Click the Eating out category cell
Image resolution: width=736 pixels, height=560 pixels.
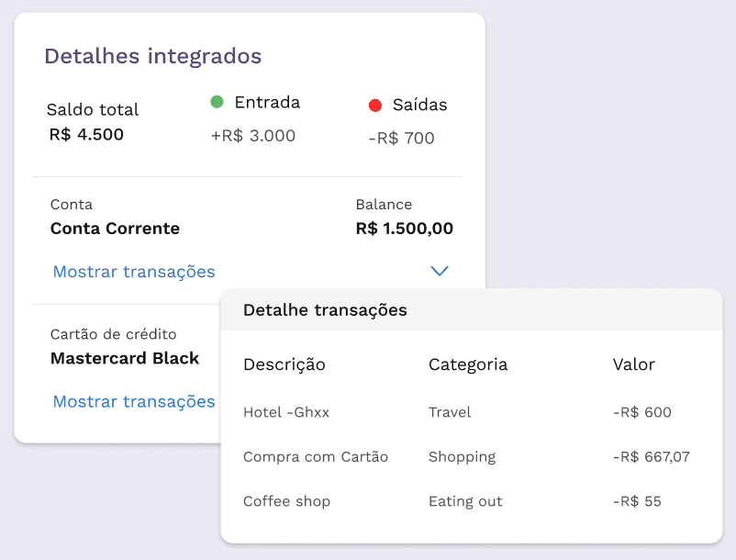click(465, 501)
